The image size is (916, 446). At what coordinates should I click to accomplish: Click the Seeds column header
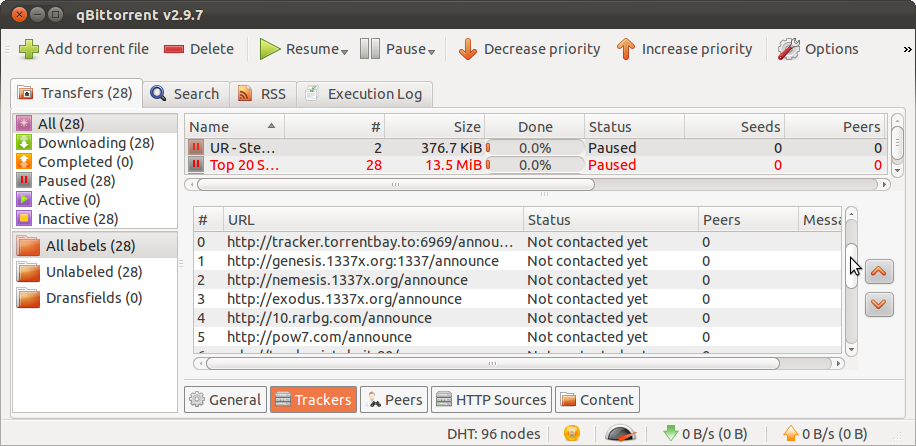(x=734, y=127)
